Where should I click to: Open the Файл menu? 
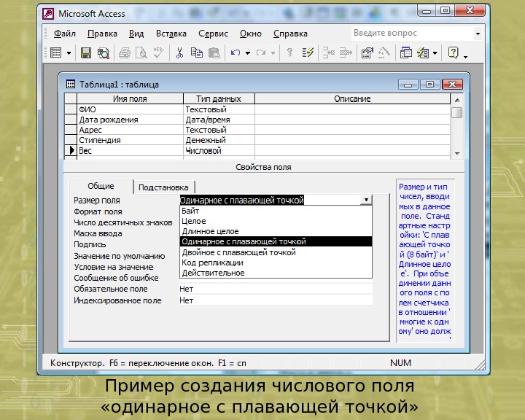point(65,34)
